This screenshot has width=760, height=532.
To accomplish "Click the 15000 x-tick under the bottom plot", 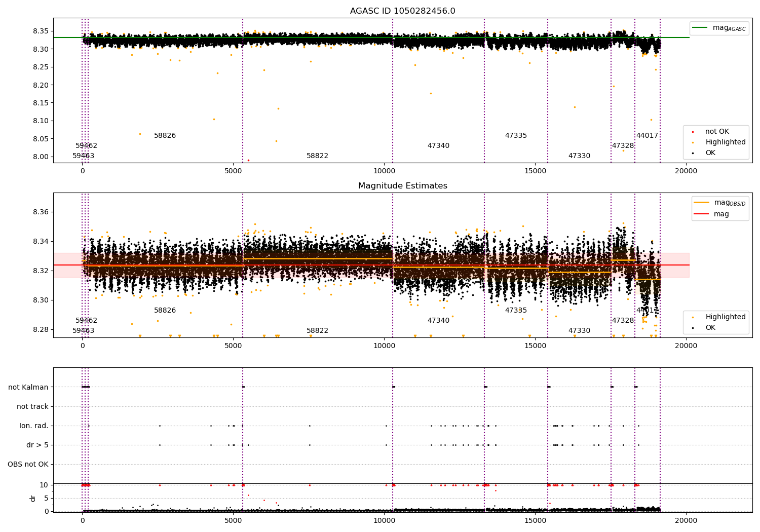I will (535, 520).
